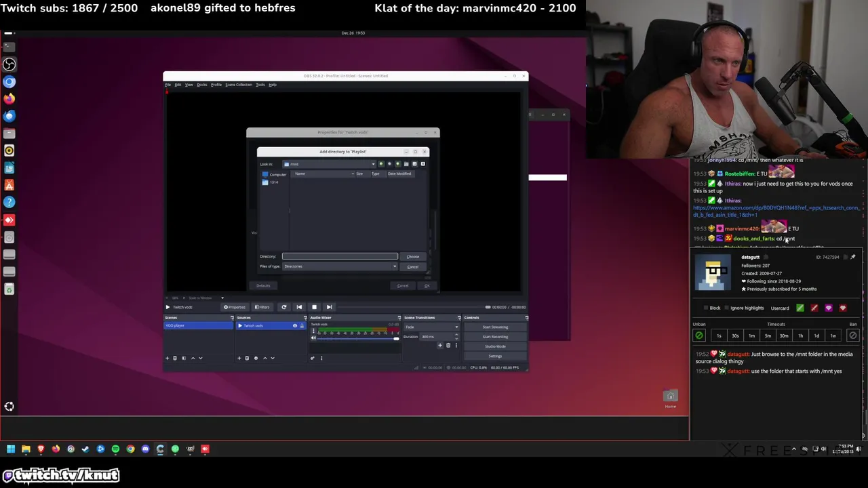Cancel the Add directory dialog
The height and width of the screenshot is (488, 868).
(413, 267)
